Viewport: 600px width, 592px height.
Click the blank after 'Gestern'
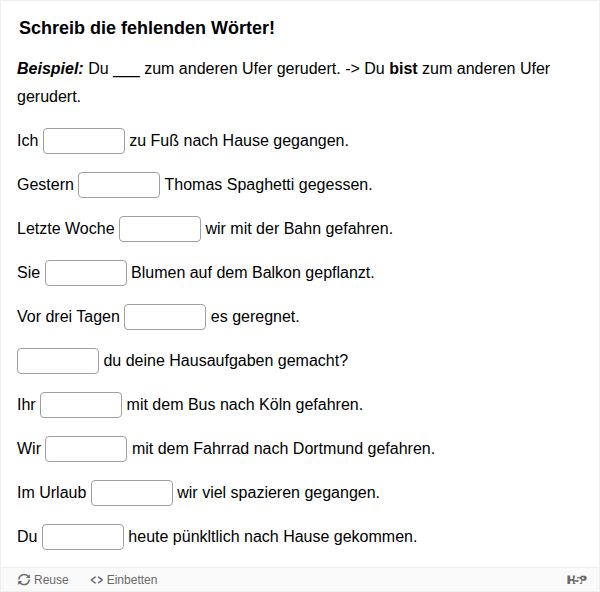[x=119, y=185]
